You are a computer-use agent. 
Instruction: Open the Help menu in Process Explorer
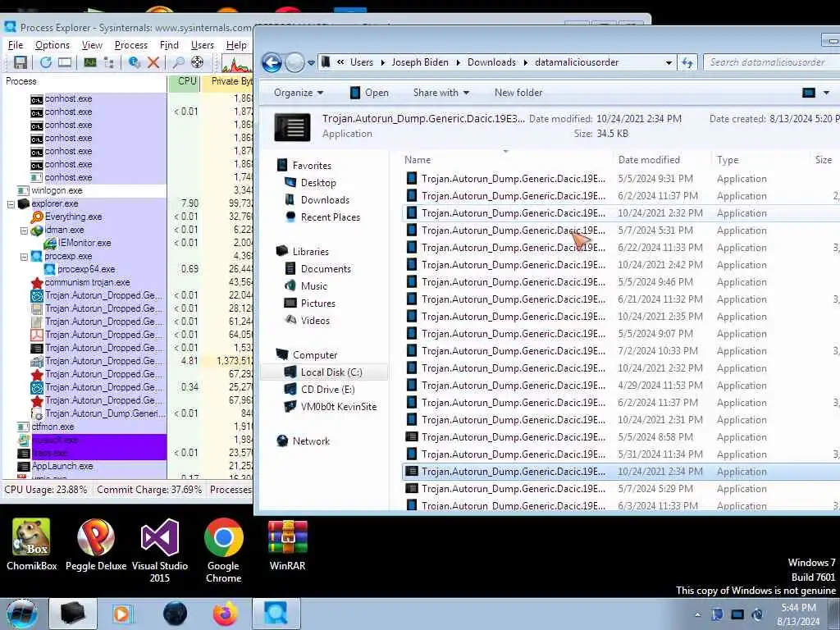coord(236,45)
